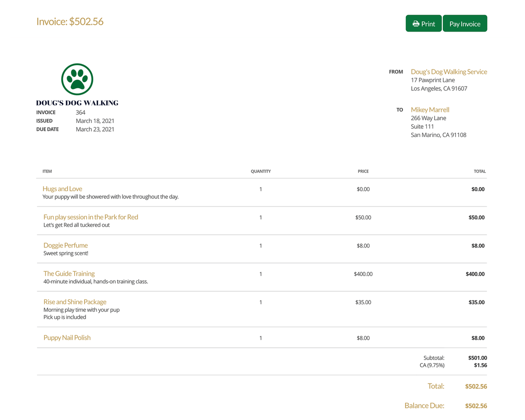Click the Doggie Perfume item link
The height and width of the screenshot is (420, 525).
66,245
